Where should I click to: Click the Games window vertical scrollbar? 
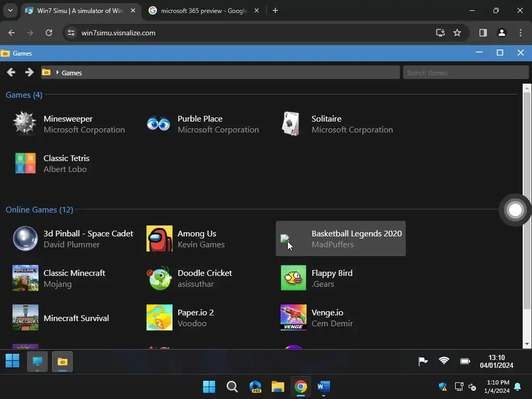click(x=527, y=200)
